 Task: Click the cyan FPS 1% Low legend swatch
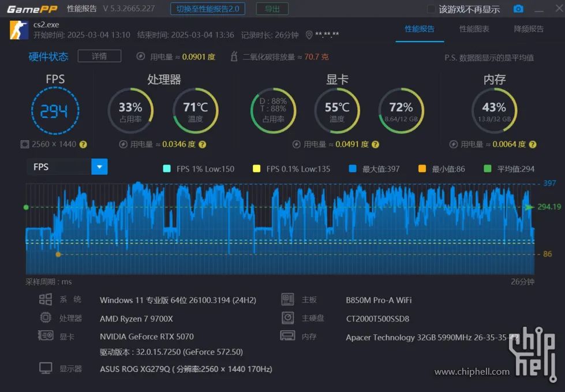[167, 169]
